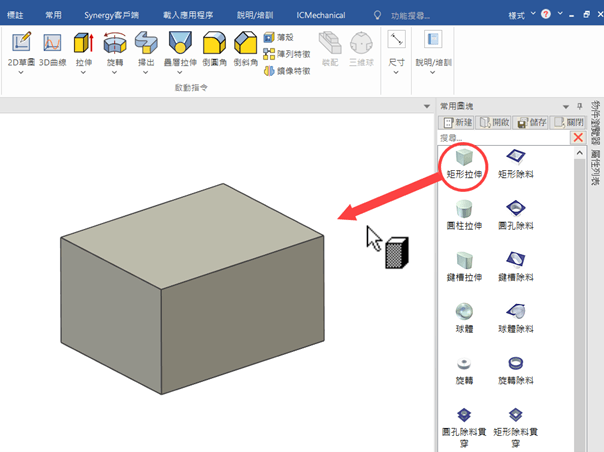The width and height of the screenshot is (604, 452).
Task: Open the 說明/培訓 ribbon tab
Action: [x=255, y=15]
